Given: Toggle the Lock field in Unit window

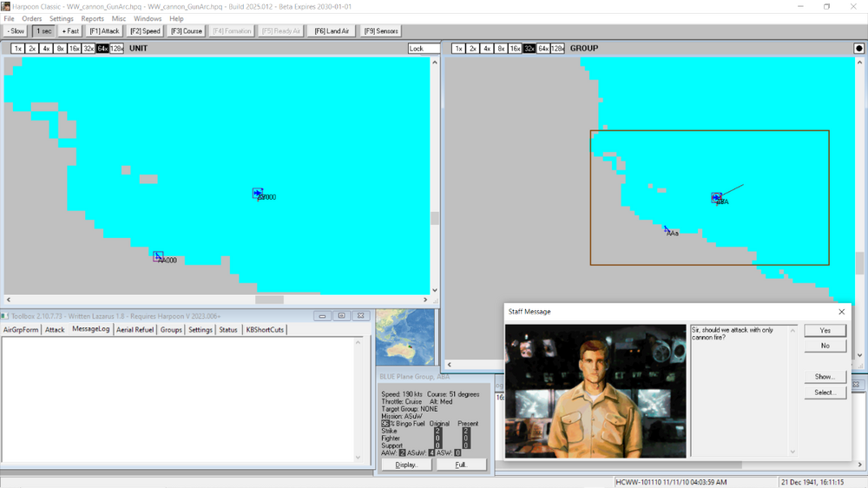Looking at the screenshot, I should click(x=424, y=49).
